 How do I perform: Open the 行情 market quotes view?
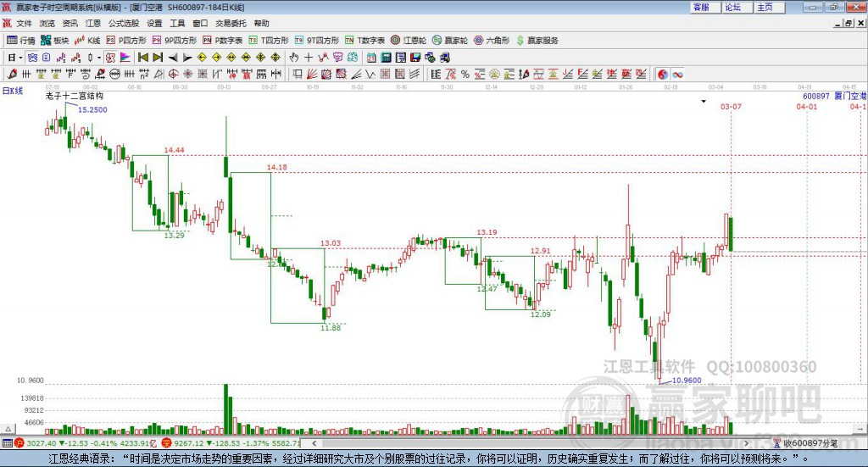[20, 41]
